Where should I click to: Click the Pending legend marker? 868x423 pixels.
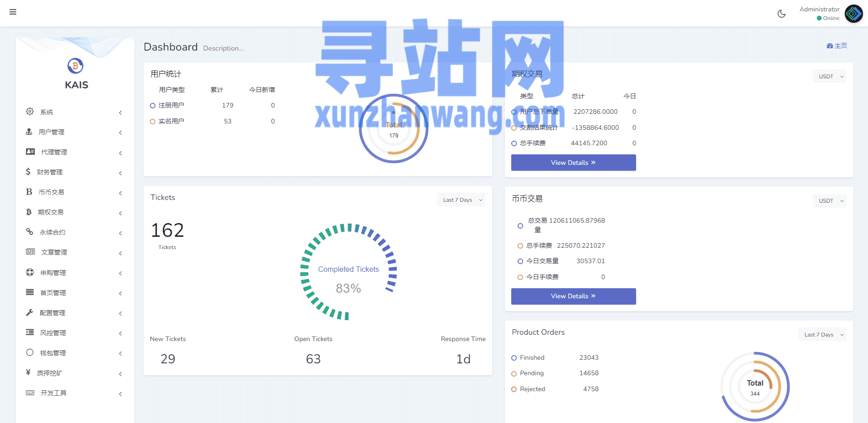pyautogui.click(x=514, y=374)
